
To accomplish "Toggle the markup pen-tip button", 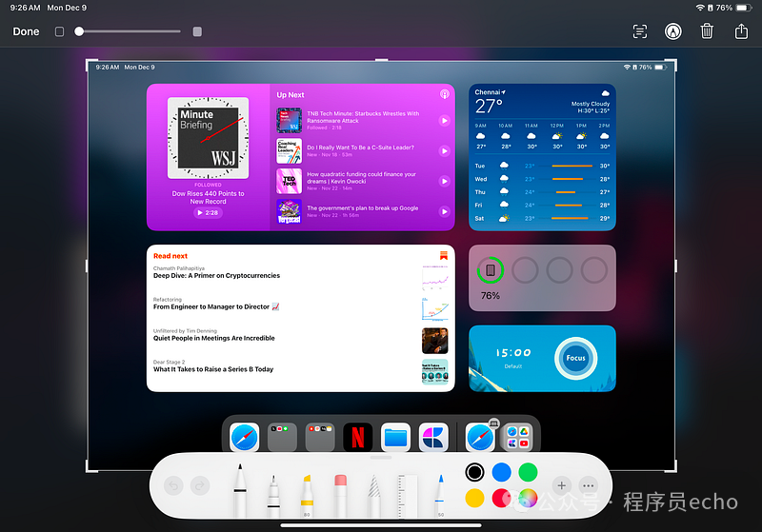I will pyautogui.click(x=673, y=31).
